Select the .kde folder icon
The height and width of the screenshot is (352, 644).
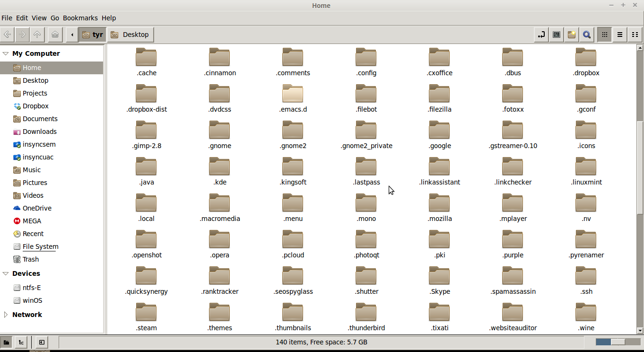(219, 166)
